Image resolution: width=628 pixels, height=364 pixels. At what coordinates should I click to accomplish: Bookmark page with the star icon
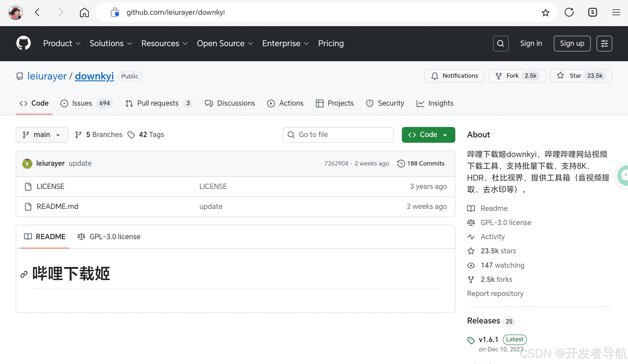pos(546,12)
